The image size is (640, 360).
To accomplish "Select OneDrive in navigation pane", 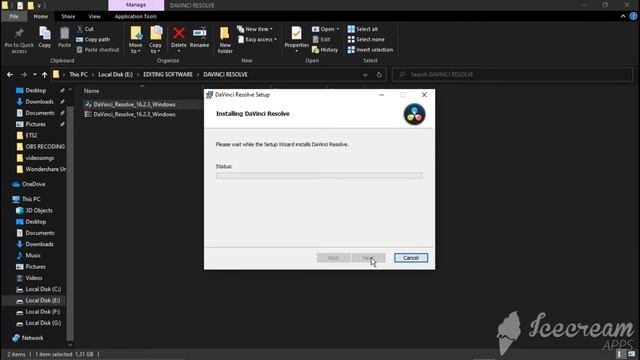I will (x=33, y=184).
